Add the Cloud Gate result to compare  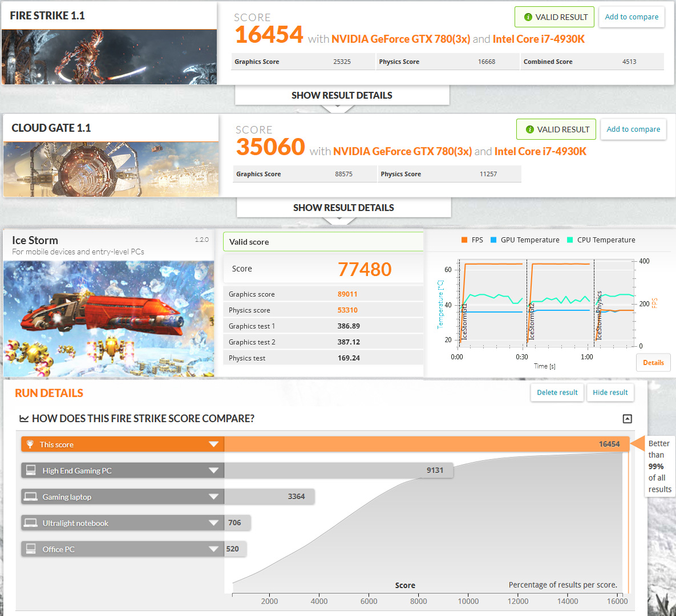tap(633, 129)
